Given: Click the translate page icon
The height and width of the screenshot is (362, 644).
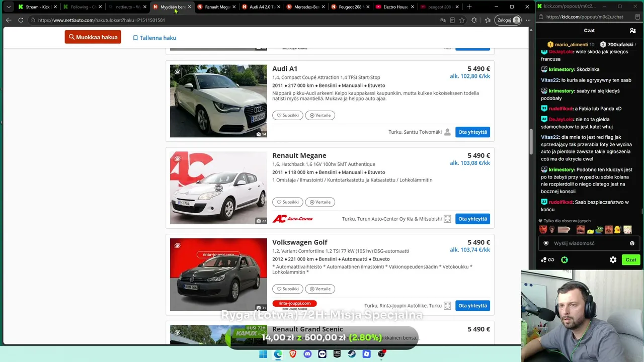Looking at the screenshot, I should click(443, 20).
